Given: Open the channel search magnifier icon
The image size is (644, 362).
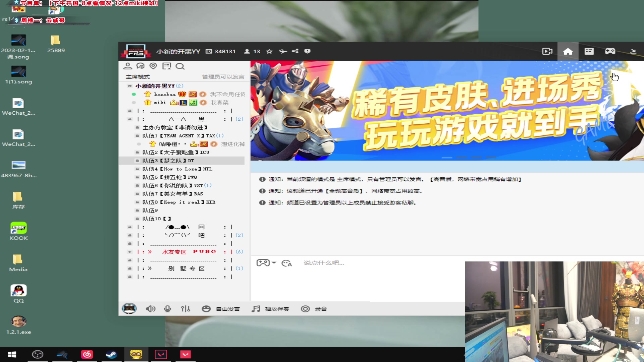Looking at the screenshot, I should [180, 66].
